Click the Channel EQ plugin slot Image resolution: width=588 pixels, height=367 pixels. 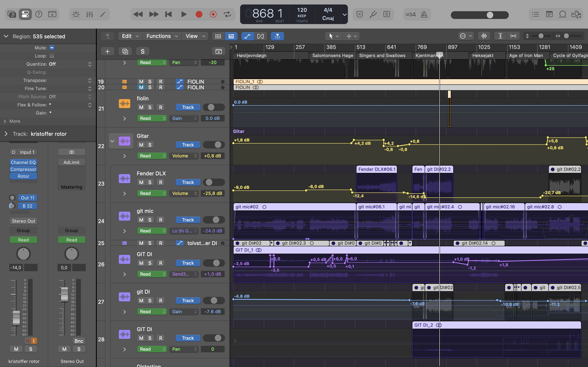click(23, 162)
